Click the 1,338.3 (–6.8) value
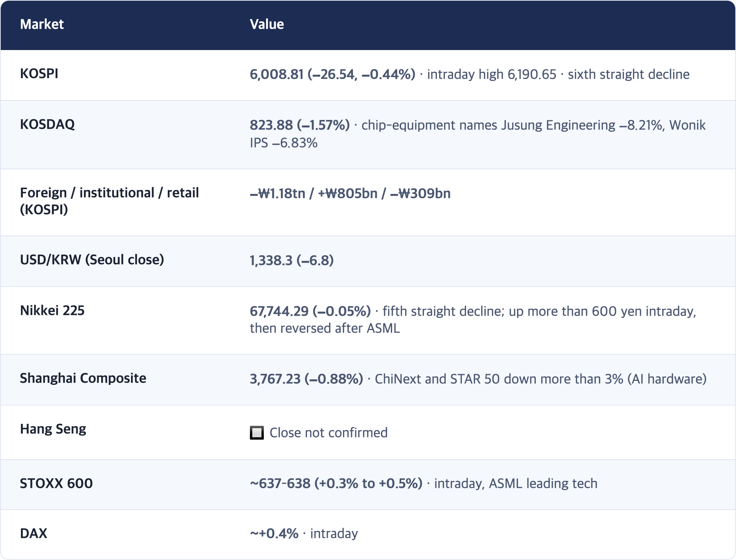Viewport: 736px width, 560px height. point(291,260)
